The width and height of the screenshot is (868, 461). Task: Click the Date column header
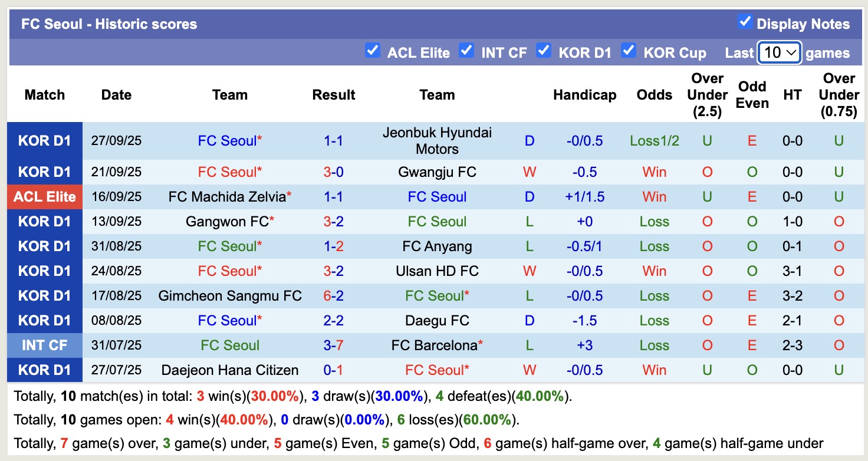116,94
